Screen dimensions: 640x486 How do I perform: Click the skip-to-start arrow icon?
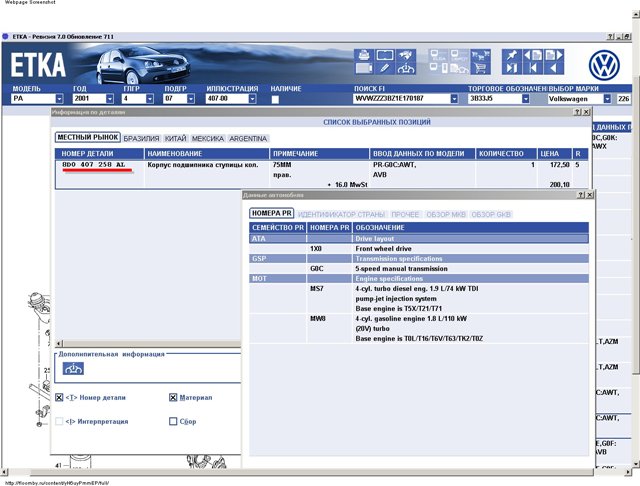[x=533, y=68]
